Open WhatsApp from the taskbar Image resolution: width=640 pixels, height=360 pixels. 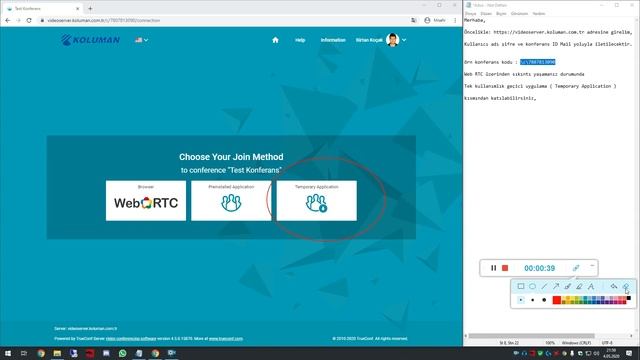(x=122, y=353)
